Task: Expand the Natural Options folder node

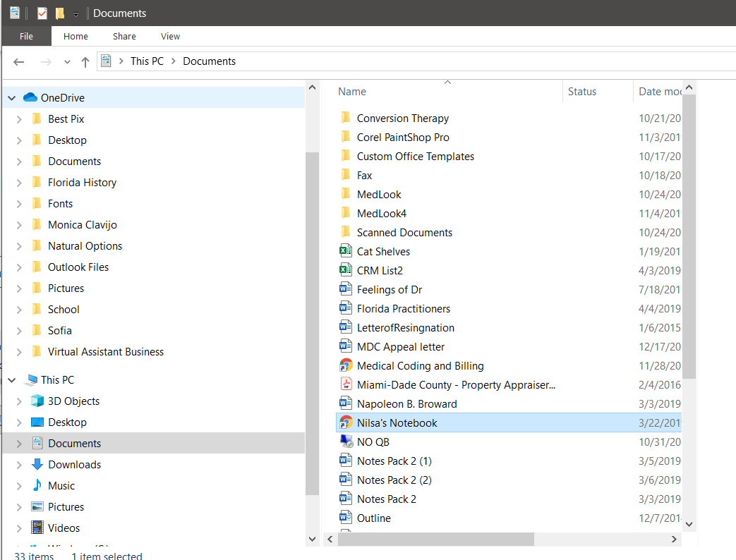Action: coord(19,246)
